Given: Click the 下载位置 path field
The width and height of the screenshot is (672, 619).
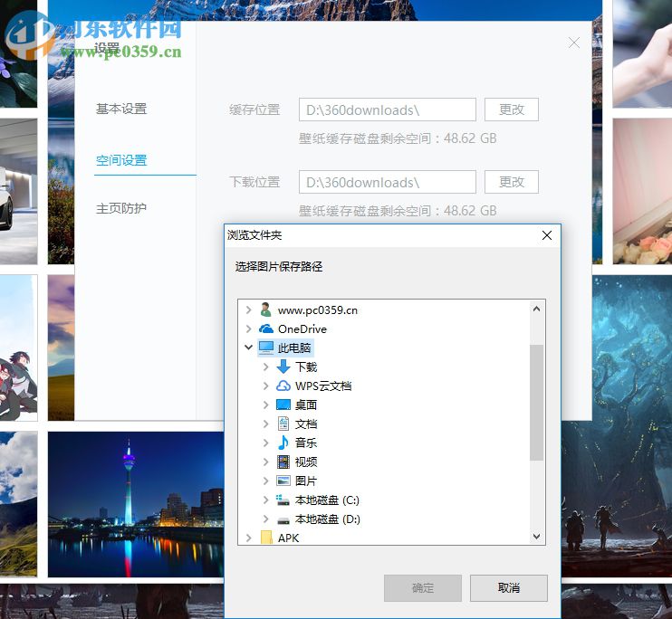Looking at the screenshot, I should tap(388, 182).
